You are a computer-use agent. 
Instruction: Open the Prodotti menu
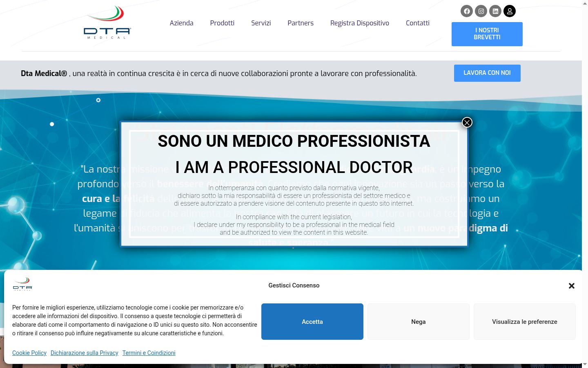coord(222,23)
